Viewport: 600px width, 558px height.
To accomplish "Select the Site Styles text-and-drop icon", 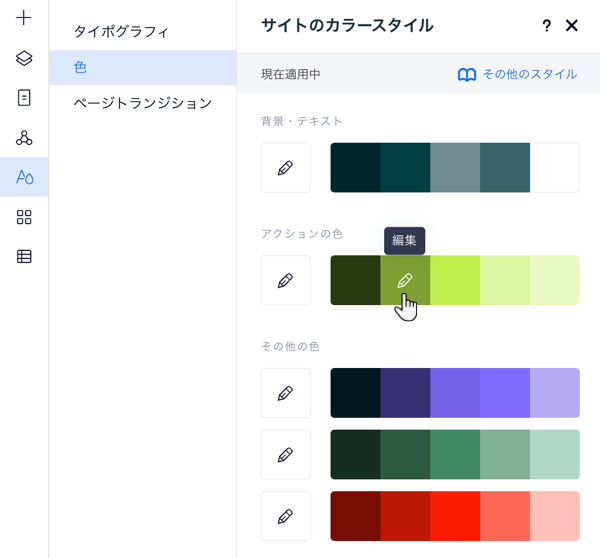I will [x=24, y=177].
